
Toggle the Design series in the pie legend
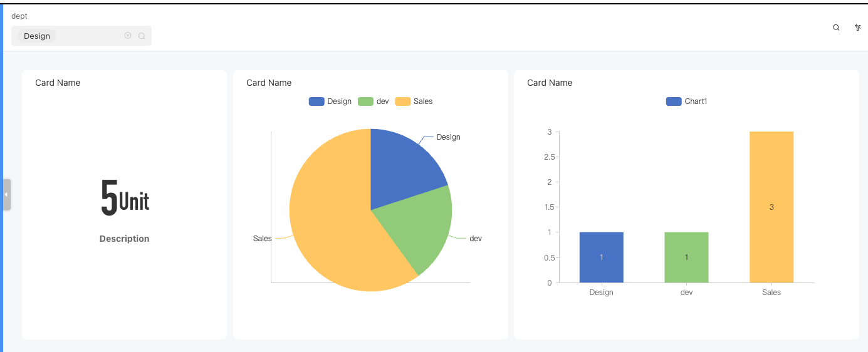pyautogui.click(x=330, y=101)
